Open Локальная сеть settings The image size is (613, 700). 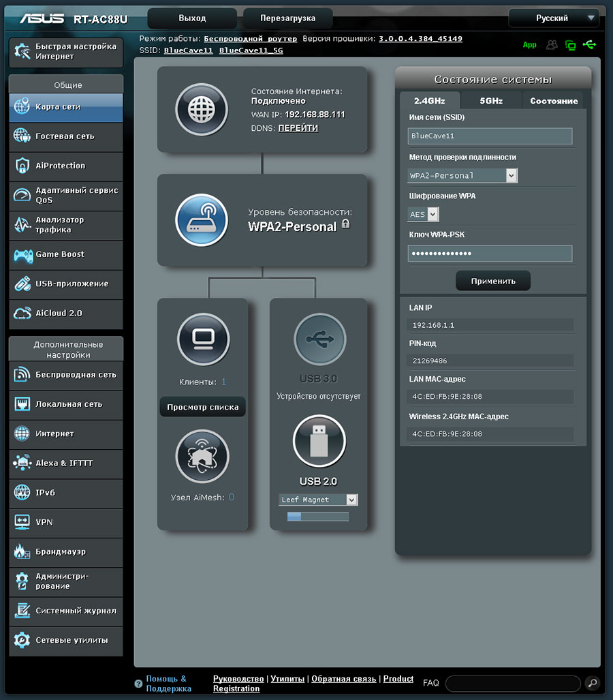[66, 404]
